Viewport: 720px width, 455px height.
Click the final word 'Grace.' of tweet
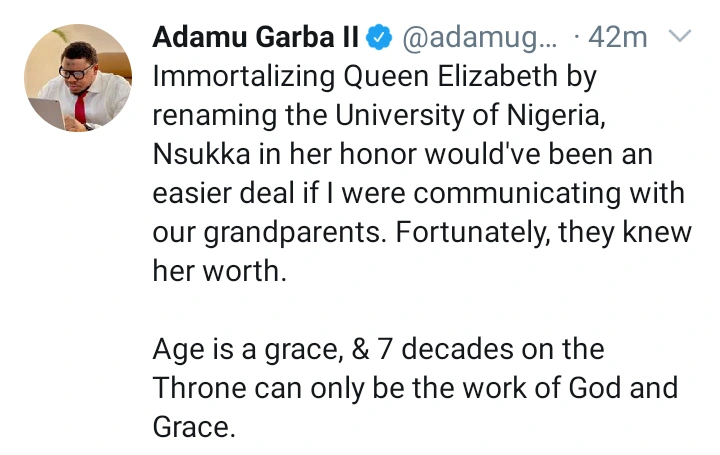coord(194,427)
